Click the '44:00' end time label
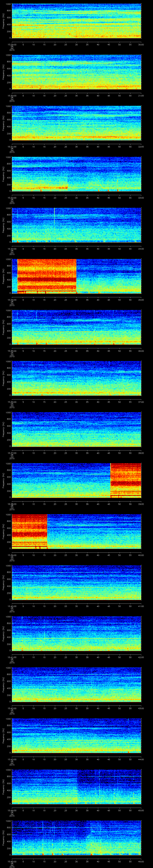 (141, 759)
